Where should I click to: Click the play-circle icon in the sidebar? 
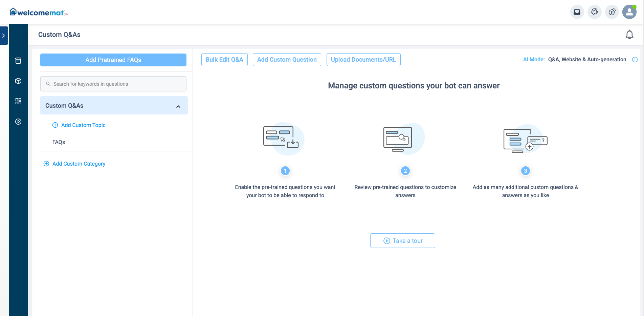(18, 122)
